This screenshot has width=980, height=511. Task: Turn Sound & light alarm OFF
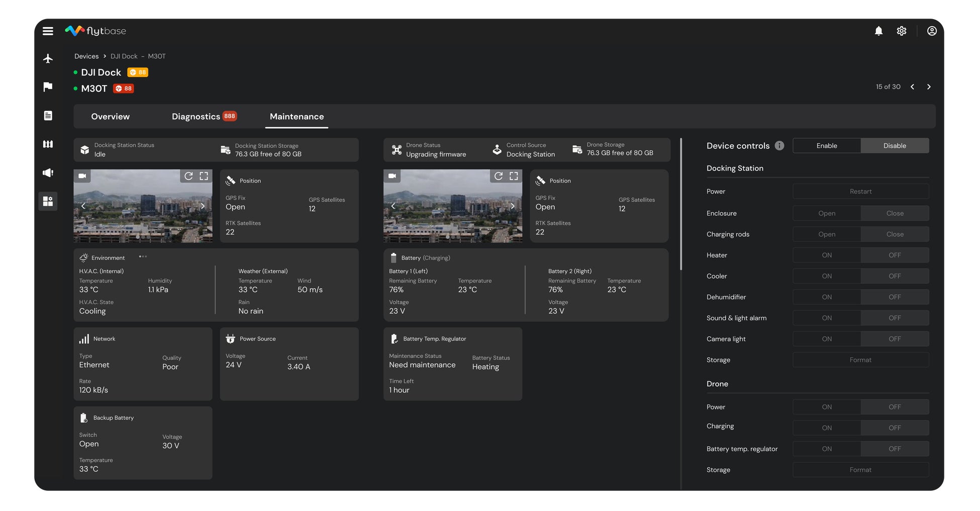[894, 318]
